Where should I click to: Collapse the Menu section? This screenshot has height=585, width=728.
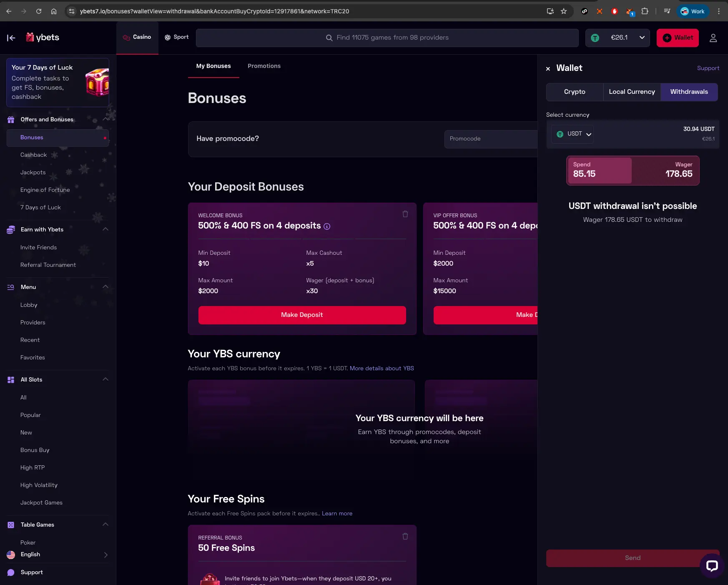[x=105, y=287]
